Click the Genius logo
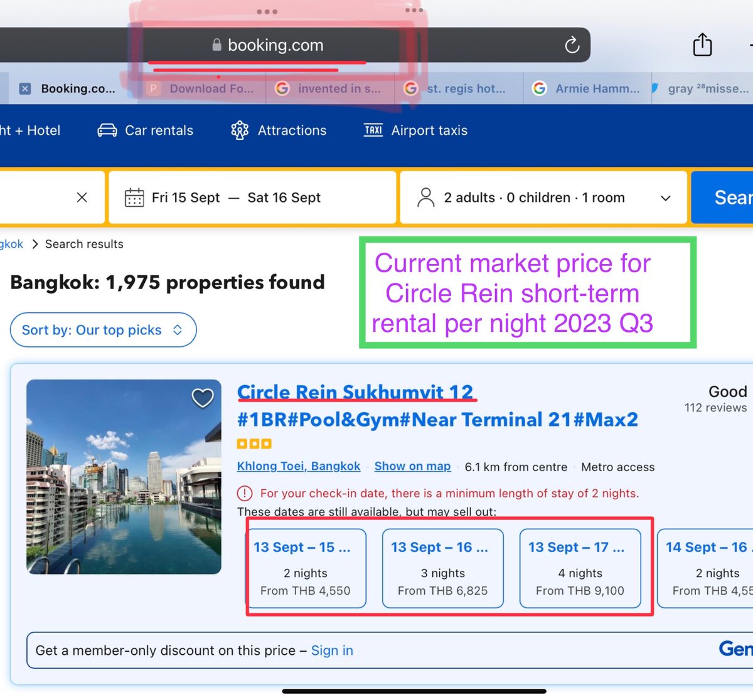The width and height of the screenshot is (753, 700). pos(735,649)
